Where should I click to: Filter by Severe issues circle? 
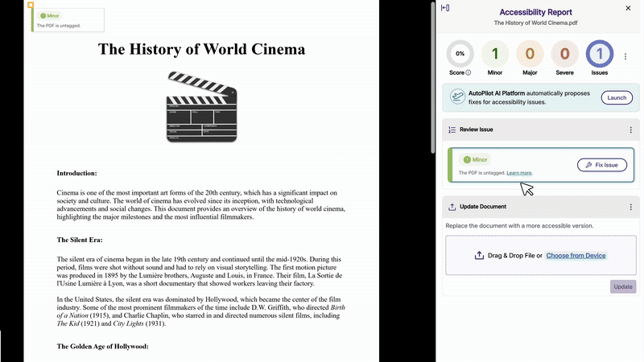(564, 54)
